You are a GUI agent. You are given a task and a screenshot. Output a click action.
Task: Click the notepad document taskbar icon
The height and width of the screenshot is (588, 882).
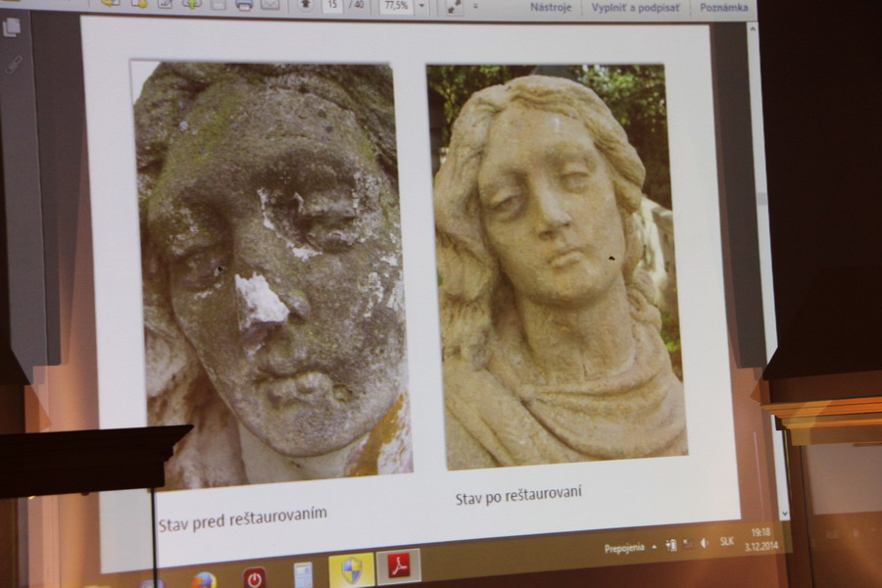303,575
